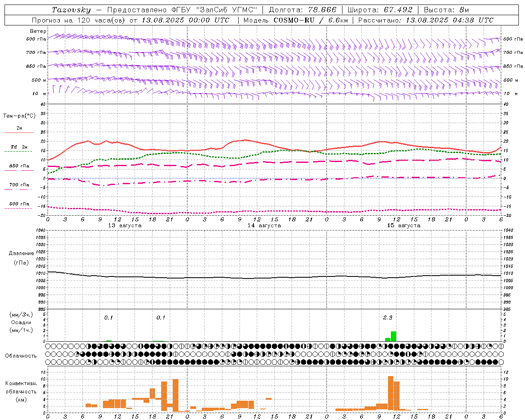
Task: Click the forecast start 13.08.2025 00:00 UTC
Action: (185, 20)
